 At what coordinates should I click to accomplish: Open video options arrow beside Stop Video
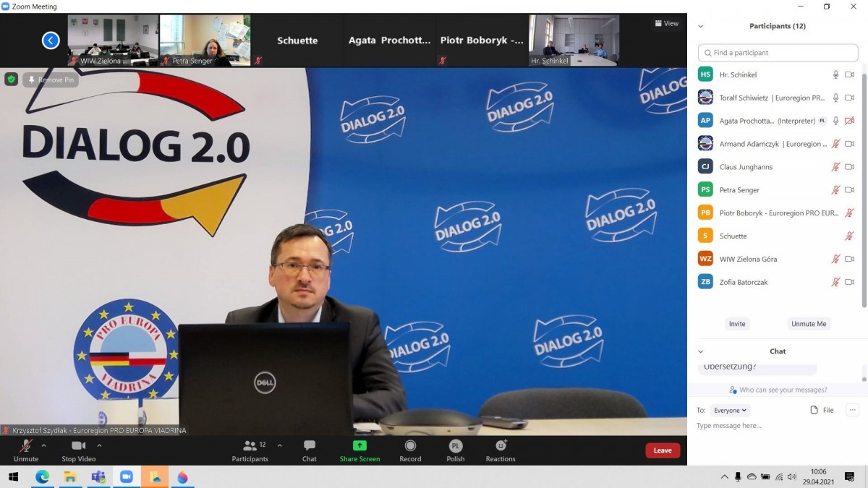point(99,445)
